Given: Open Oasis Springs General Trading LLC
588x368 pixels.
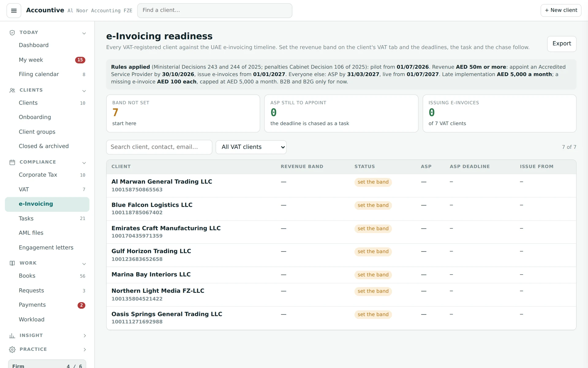Looking at the screenshot, I should tap(167, 314).
